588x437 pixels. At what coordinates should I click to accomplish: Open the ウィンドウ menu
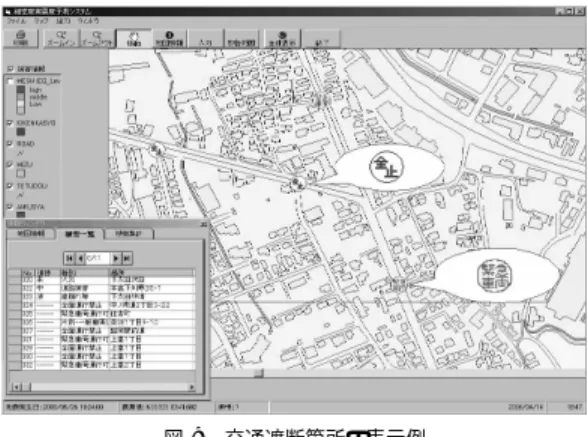(x=88, y=21)
